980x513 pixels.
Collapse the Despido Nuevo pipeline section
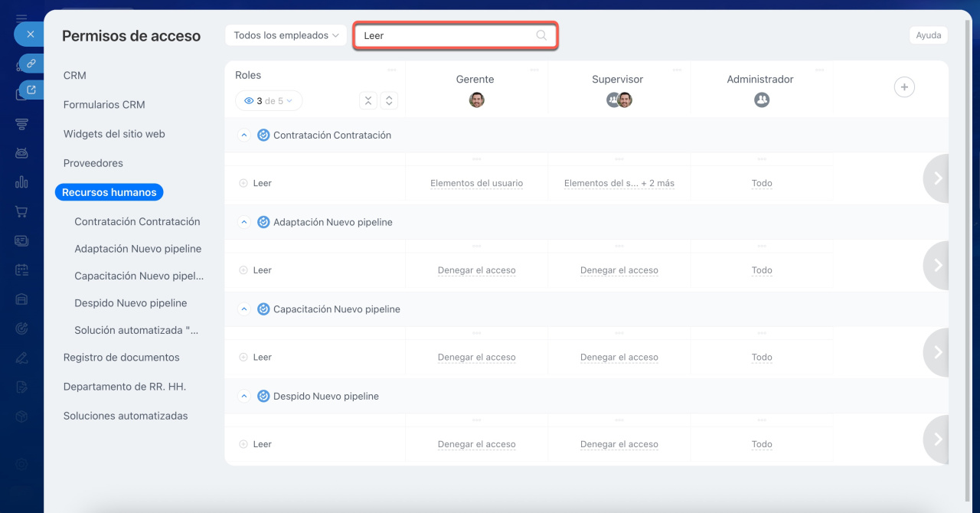pyautogui.click(x=244, y=397)
